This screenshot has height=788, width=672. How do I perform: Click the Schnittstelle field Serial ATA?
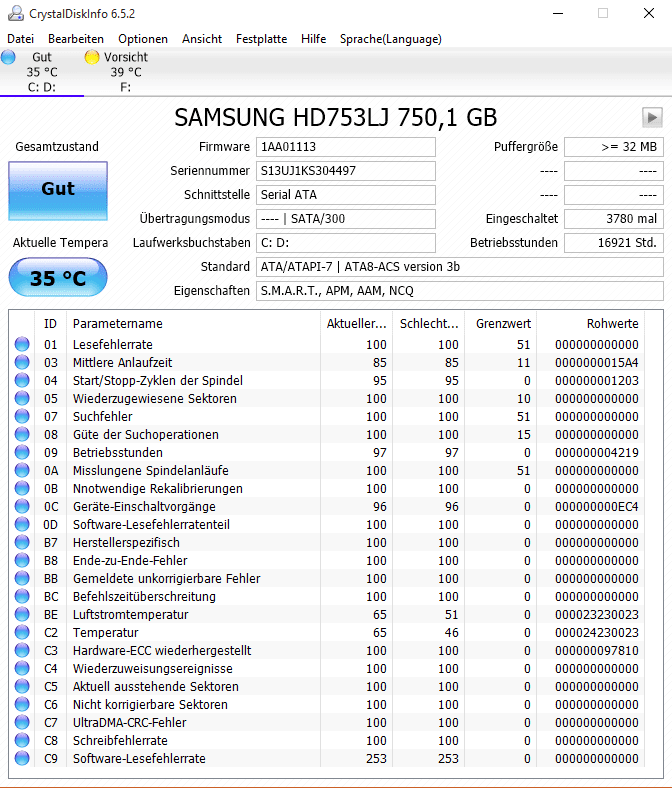coord(346,195)
